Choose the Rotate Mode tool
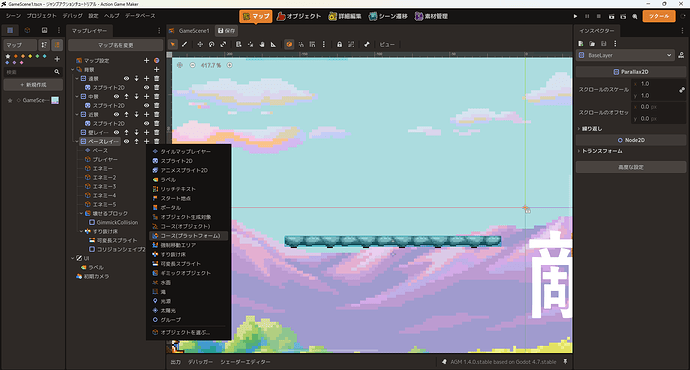This screenshot has width=690, height=370. [212, 44]
